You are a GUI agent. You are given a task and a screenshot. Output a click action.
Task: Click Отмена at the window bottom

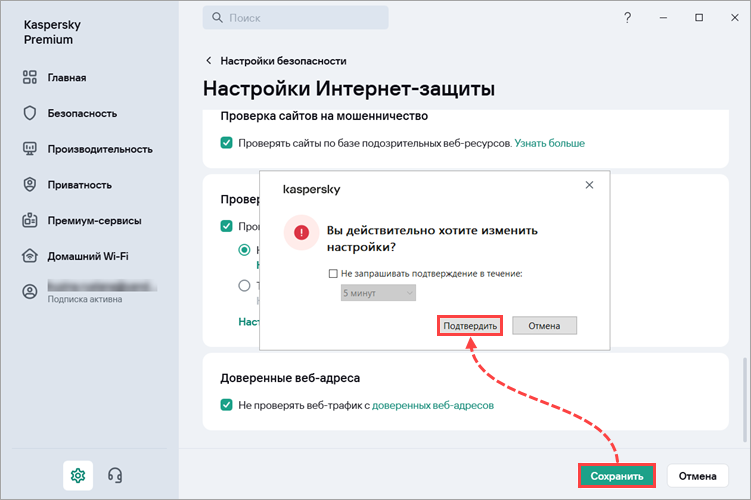pyautogui.click(x=697, y=476)
